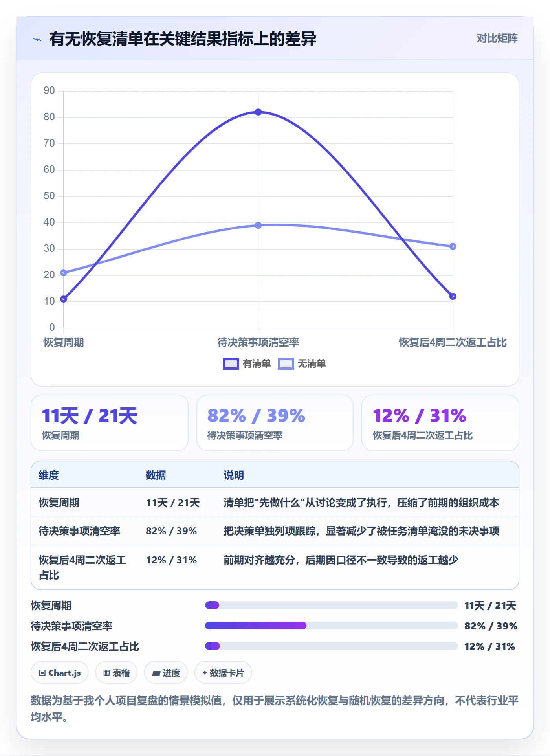
Task: Click the x-axis label 恢复周期 under chart
Action: [64, 343]
